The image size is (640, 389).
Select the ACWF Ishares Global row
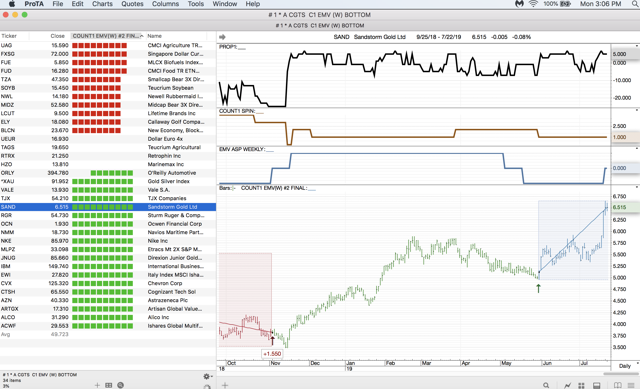[108, 326]
